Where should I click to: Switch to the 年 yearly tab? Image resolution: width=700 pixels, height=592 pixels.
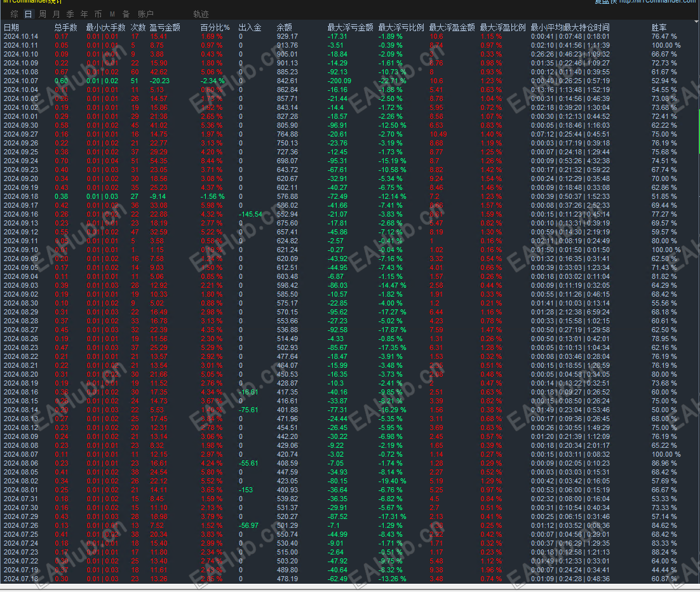point(84,14)
